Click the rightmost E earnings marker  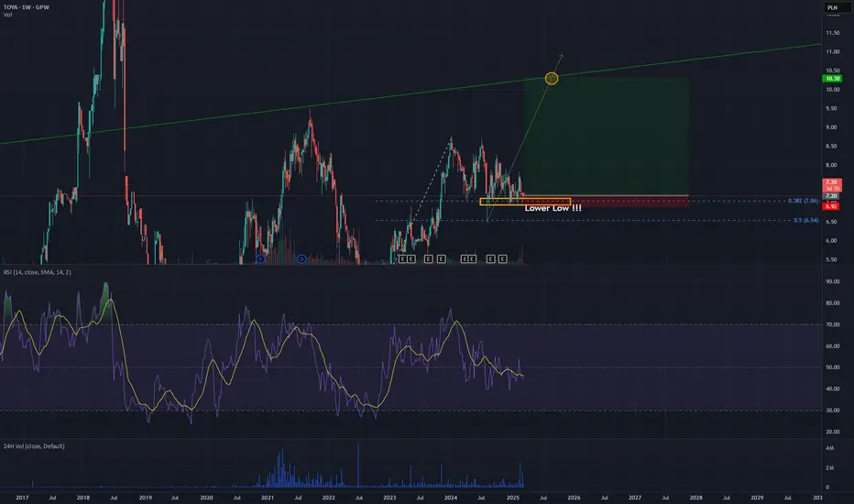click(x=502, y=258)
